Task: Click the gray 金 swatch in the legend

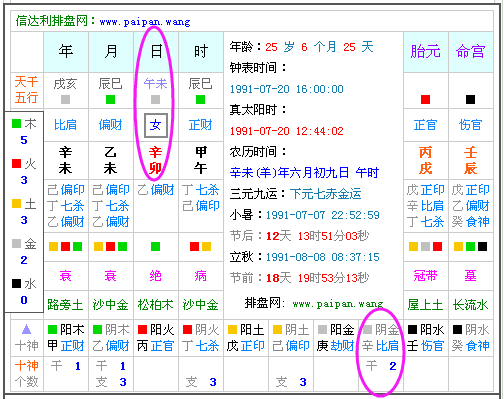Action: 17,244
